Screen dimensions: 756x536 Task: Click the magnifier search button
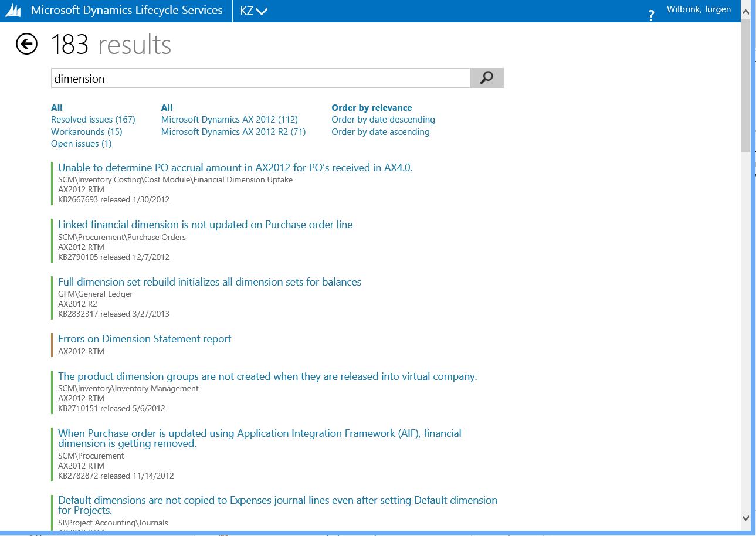(487, 78)
